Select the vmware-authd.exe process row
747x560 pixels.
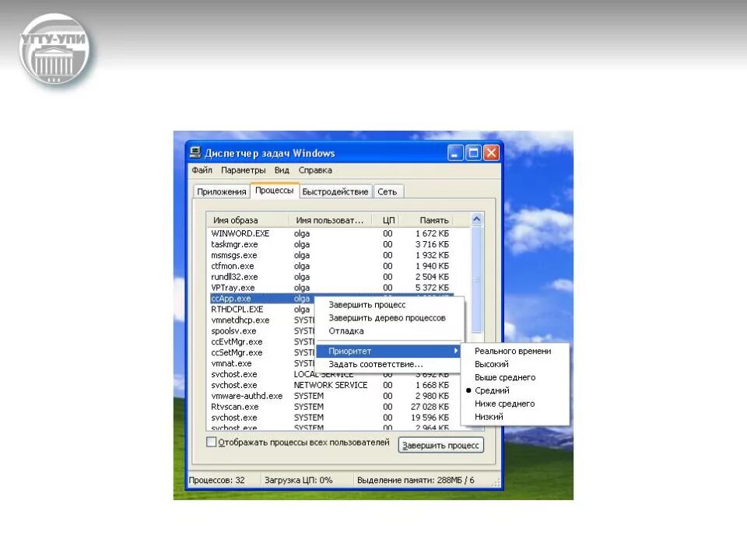pyautogui.click(x=331, y=396)
